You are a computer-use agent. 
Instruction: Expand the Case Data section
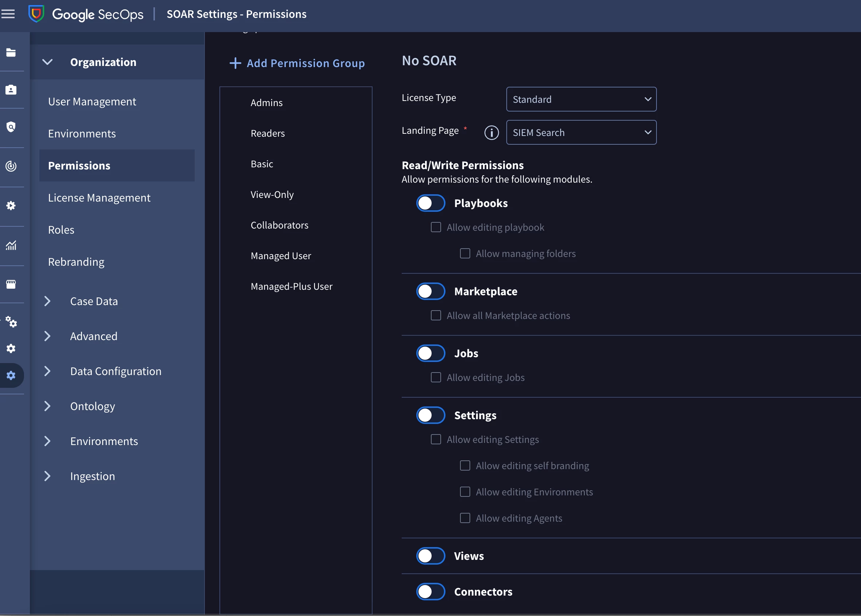point(47,301)
